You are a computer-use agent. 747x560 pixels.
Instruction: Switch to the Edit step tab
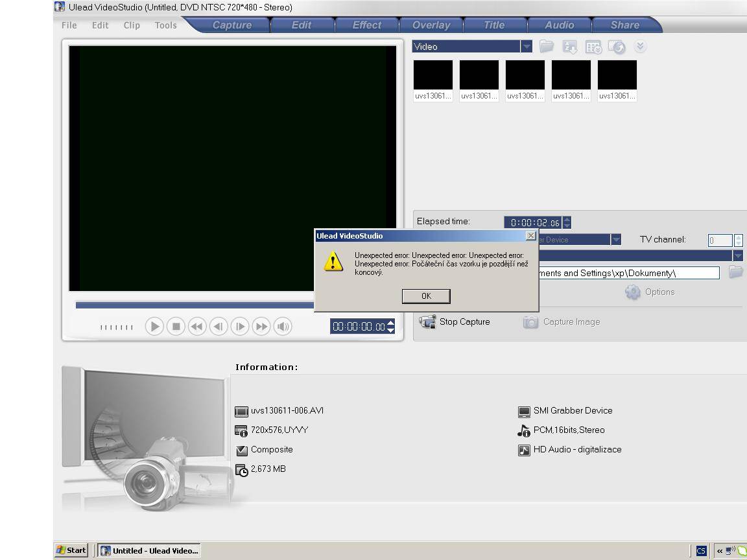point(302,25)
